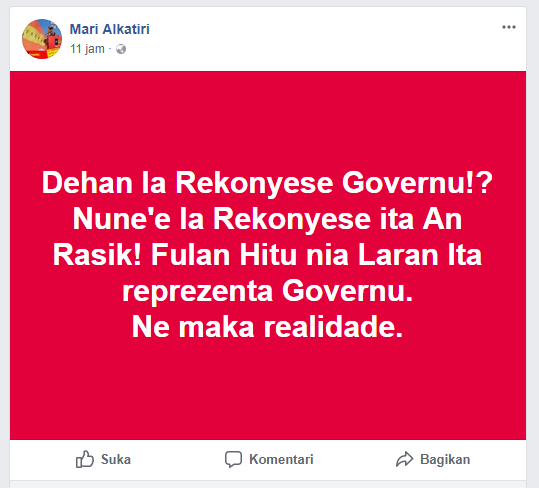This screenshot has height=488, width=539.
Task: Like the post with Suka label
Action: (x=116, y=459)
